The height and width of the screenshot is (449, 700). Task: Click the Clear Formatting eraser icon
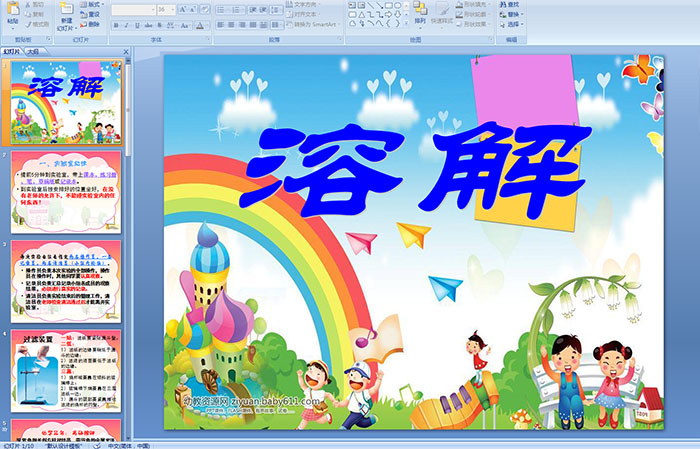point(204,9)
